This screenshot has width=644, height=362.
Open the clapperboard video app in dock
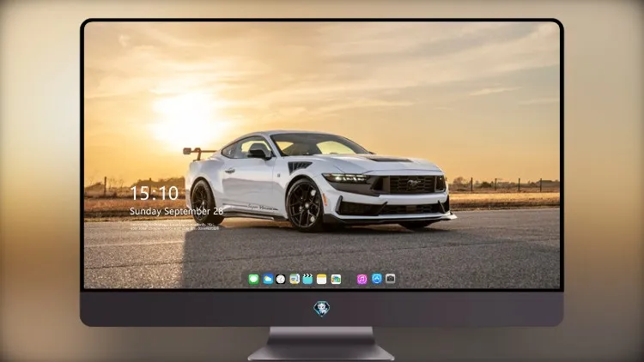(307, 279)
